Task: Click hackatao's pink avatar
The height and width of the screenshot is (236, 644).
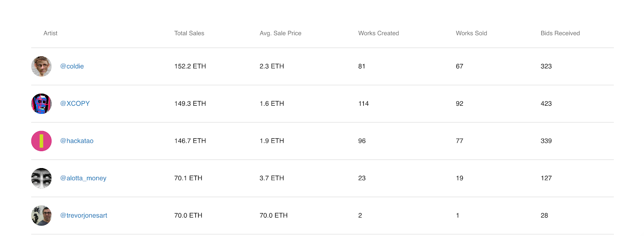Action: coord(41,141)
